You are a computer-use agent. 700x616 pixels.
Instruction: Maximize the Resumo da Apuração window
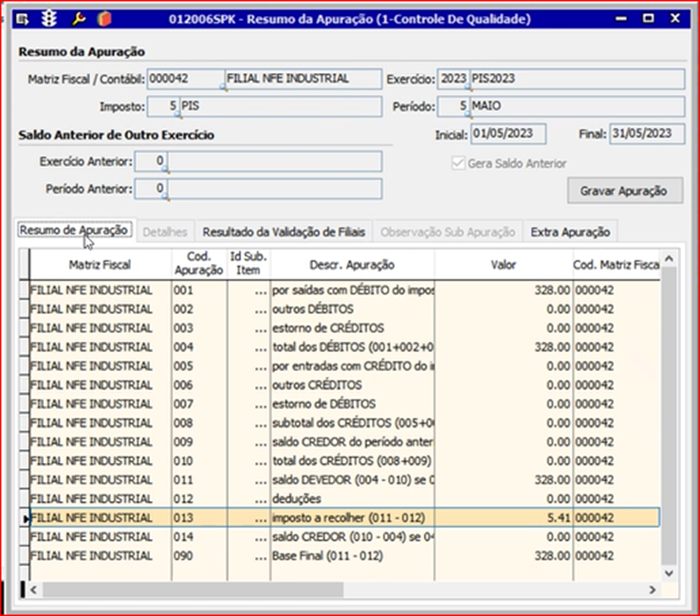pyautogui.click(x=649, y=18)
